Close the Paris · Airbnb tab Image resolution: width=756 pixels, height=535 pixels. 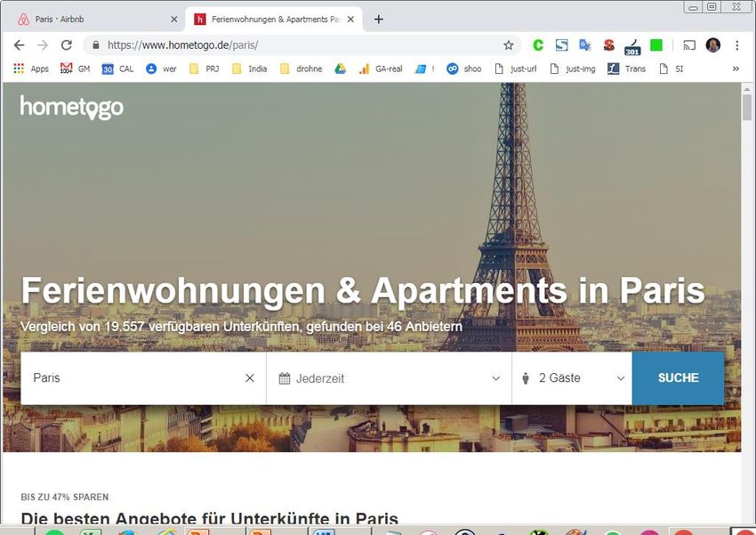[174, 20]
